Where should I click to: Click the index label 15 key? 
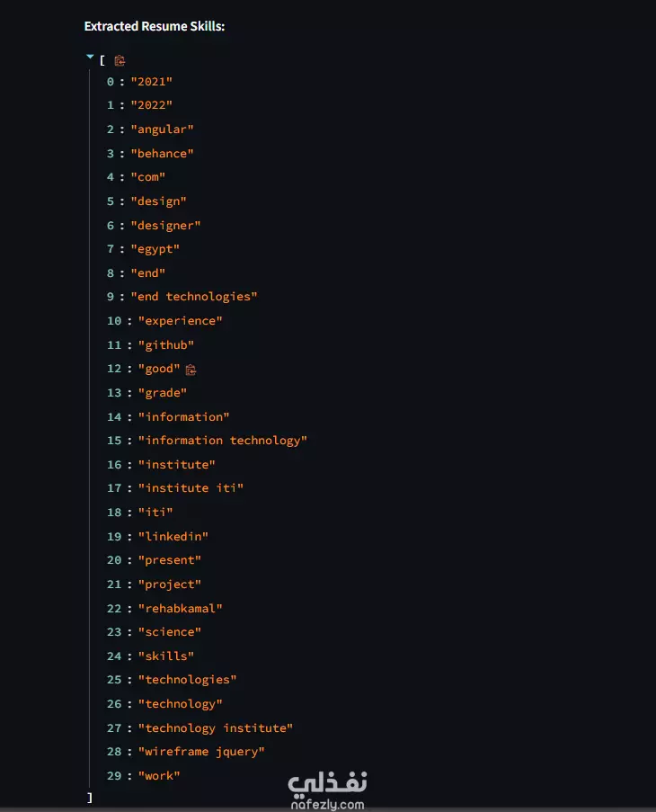tap(114, 441)
